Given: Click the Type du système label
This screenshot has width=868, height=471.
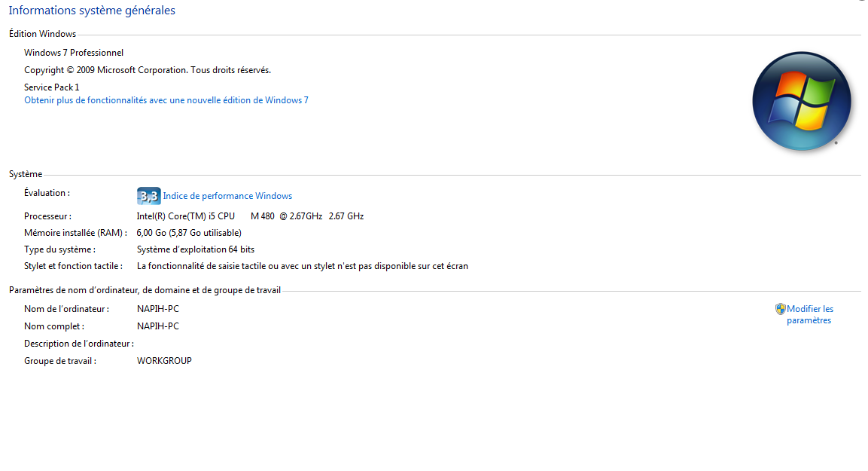Looking at the screenshot, I should point(59,249).
